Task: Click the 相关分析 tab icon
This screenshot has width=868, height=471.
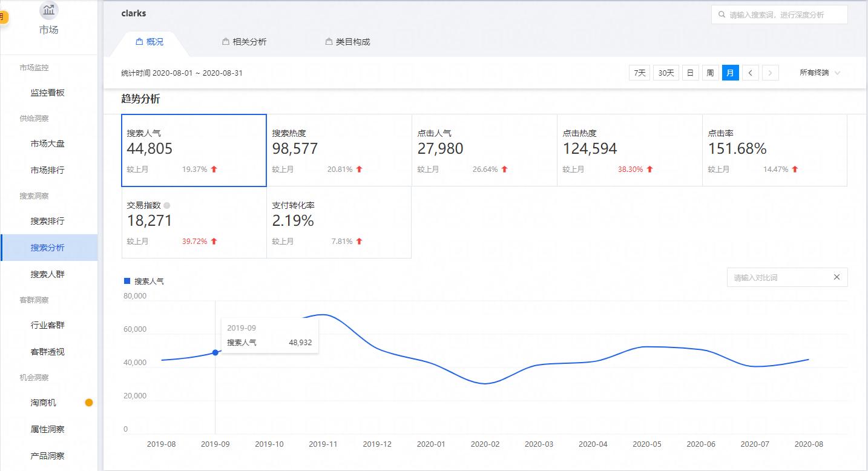Action: [225, 42]
